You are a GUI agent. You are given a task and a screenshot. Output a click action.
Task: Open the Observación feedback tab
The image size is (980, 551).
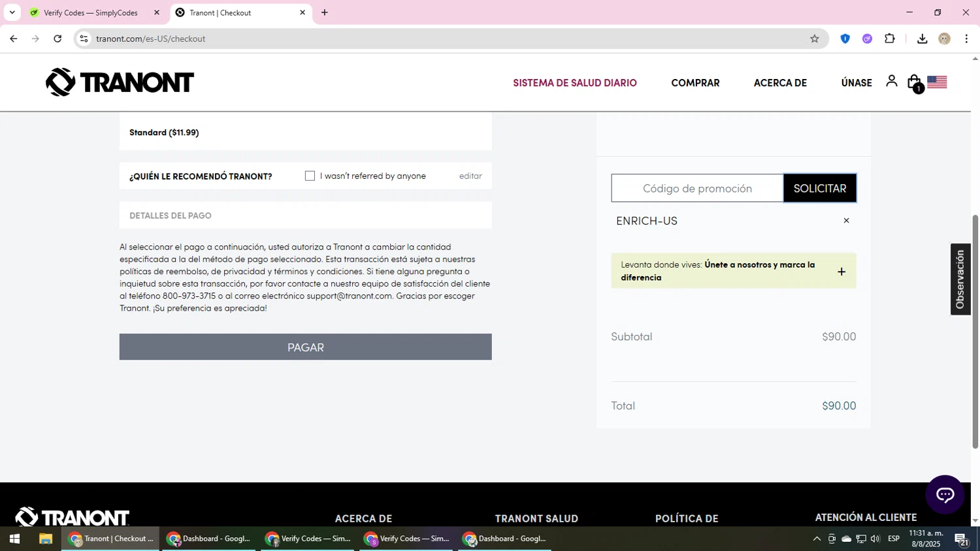point(960,279)
